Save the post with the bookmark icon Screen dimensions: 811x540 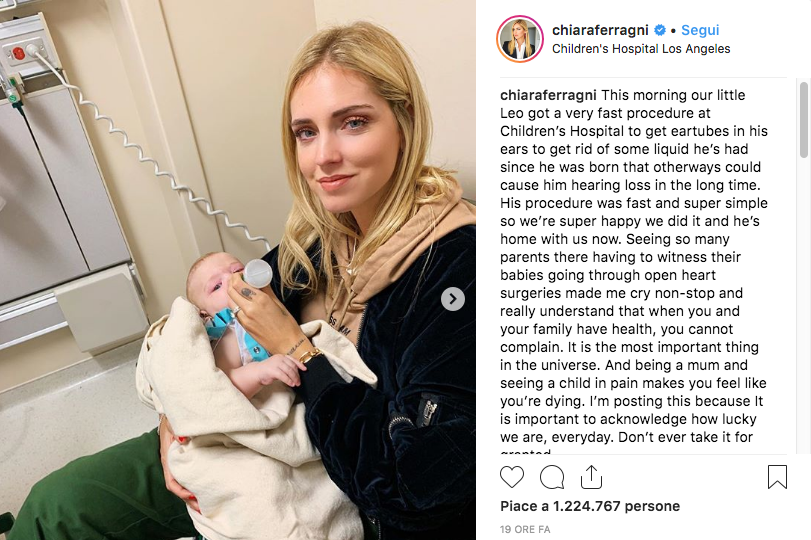click(777, 477)
